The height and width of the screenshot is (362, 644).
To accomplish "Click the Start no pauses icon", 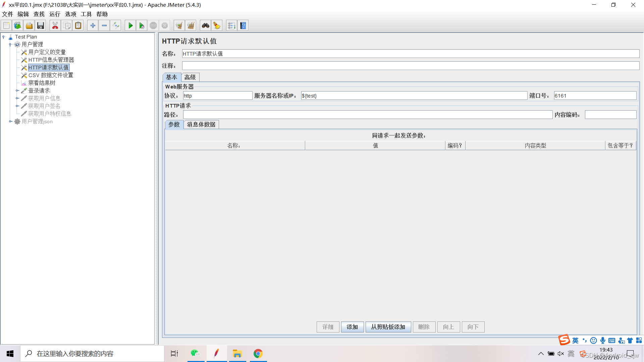I will click(142, 25).
